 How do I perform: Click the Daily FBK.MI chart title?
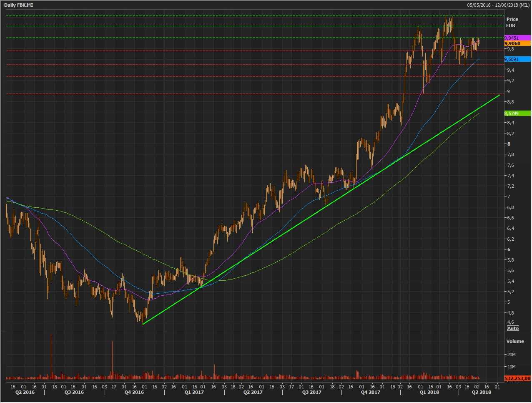(19, 5)
